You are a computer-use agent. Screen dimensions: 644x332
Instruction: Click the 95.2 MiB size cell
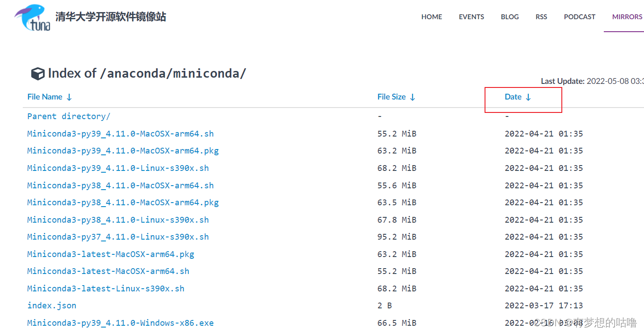pos(397,237)
